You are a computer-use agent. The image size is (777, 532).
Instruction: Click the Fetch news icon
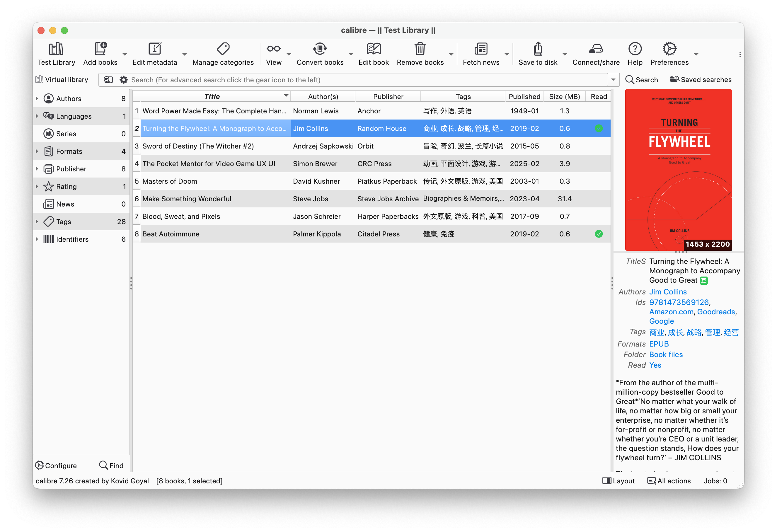click(x=481, y=49)
